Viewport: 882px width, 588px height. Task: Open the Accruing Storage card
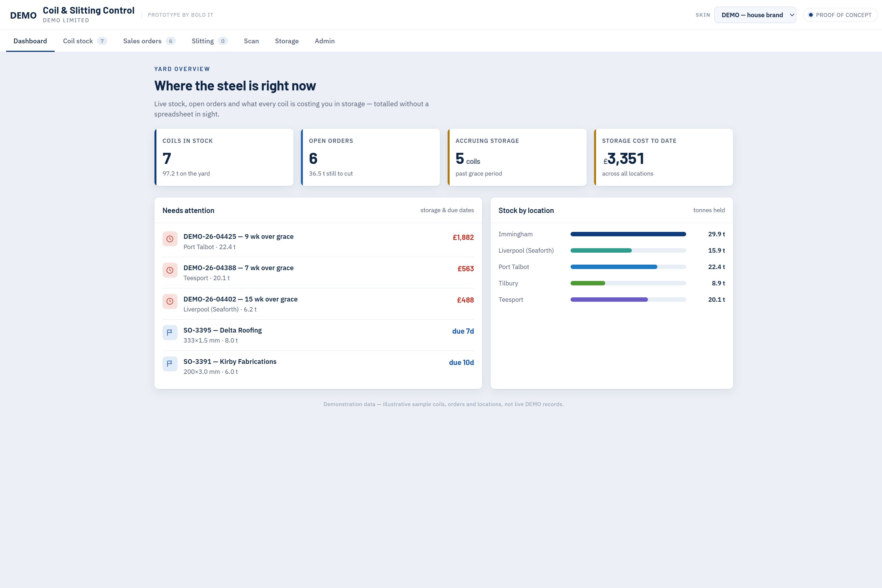pyautogui.click(x=517, y=157)
